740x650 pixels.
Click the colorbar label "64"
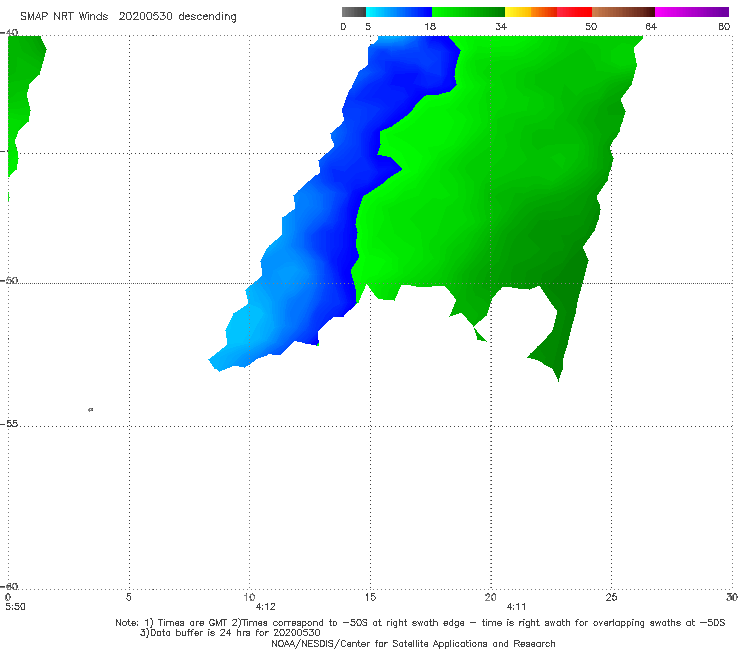[x=651, y=26]
